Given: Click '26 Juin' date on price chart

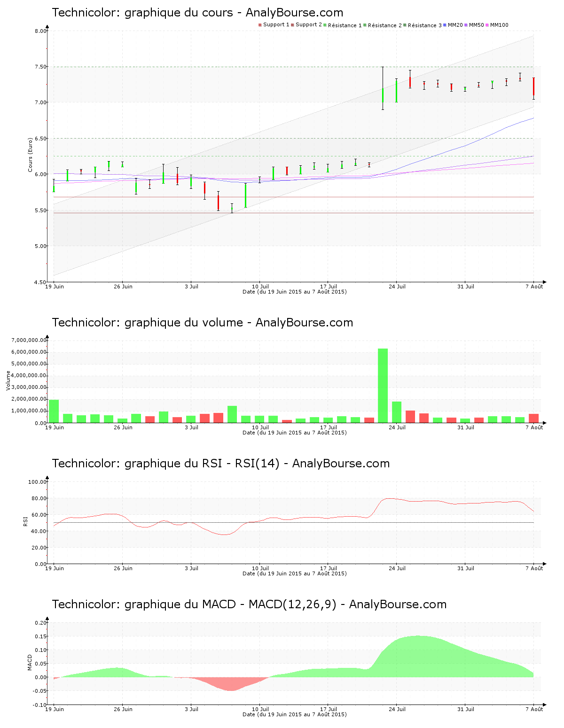Looking at the screenshot, I should pos(123,287).
